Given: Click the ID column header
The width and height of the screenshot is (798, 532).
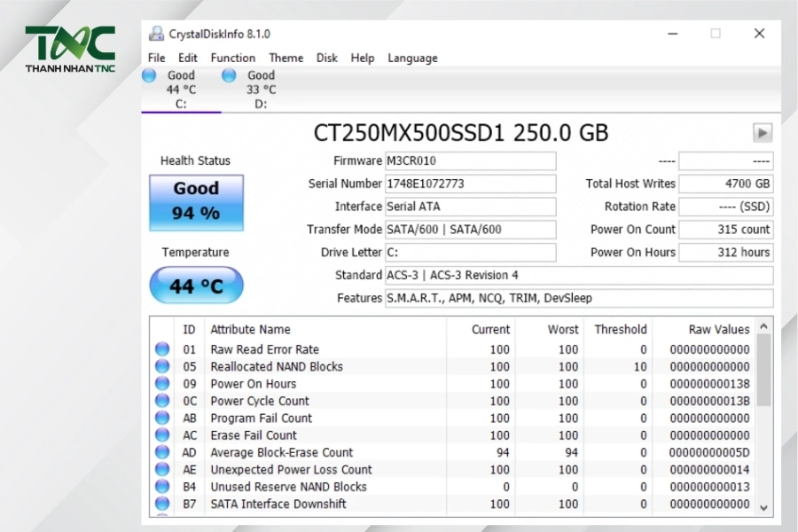Looking at the screenshot, I should (190, 329).
